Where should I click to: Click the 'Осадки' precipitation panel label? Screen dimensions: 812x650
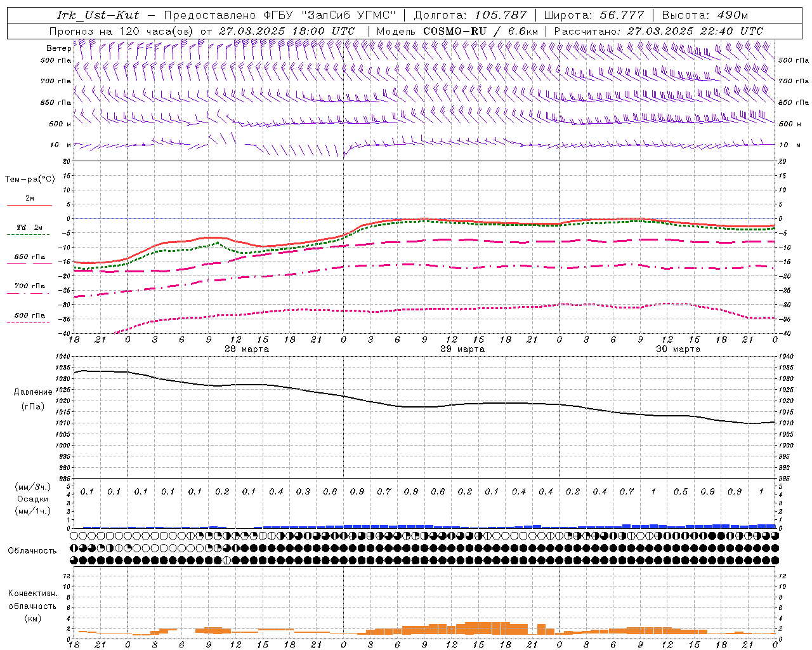point(33,499)
